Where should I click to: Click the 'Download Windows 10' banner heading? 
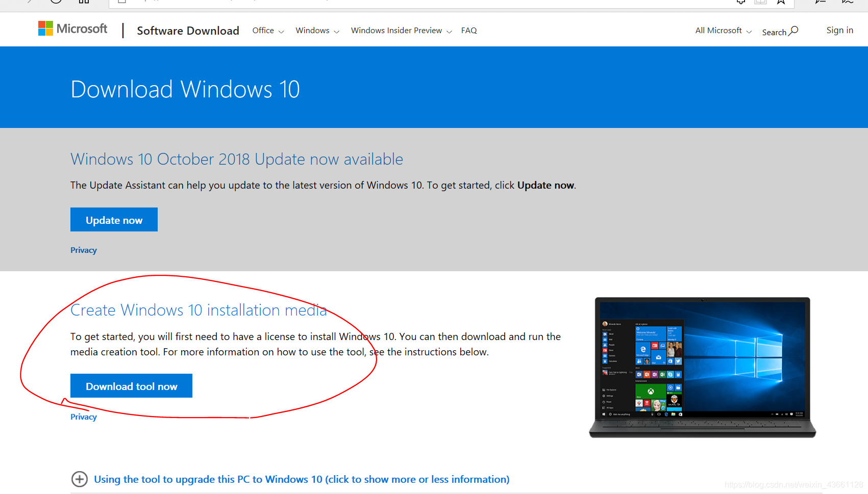[x=185, y=89]
